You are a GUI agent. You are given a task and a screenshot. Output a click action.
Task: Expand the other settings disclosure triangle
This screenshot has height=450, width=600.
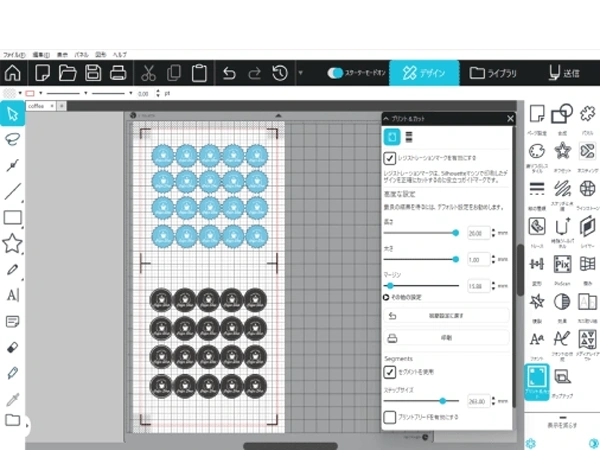387,297
